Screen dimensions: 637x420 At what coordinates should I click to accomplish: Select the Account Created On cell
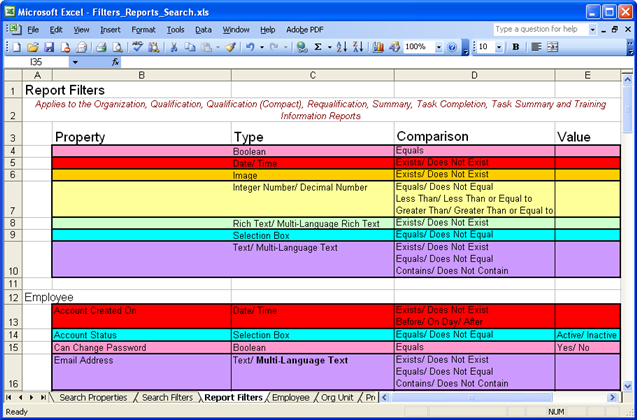coord(141,316)
